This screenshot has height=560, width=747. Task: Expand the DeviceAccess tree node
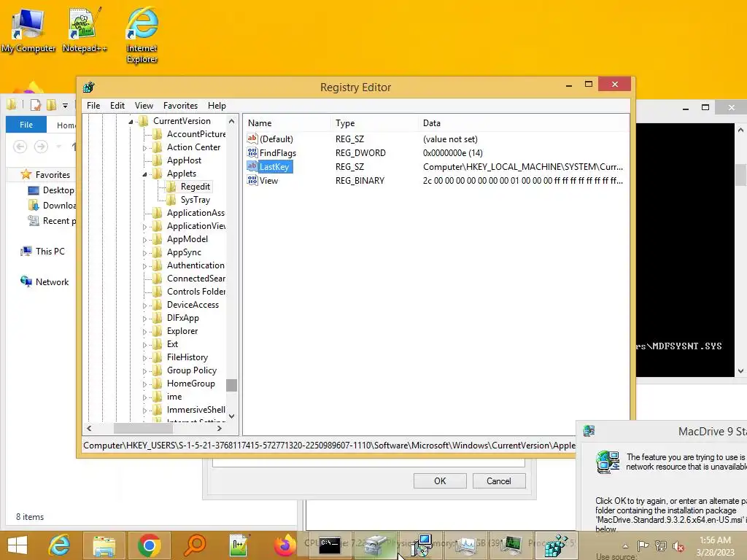(x=144, y=306)
